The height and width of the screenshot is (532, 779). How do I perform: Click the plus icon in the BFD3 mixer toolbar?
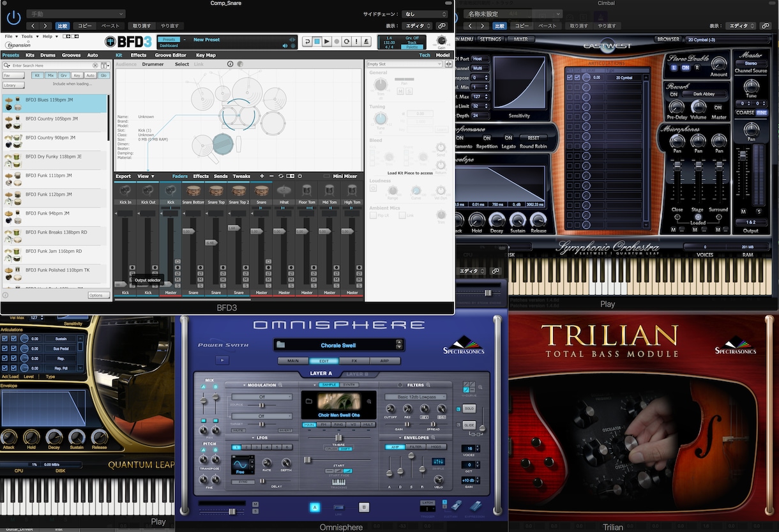[x=262, y=176]
